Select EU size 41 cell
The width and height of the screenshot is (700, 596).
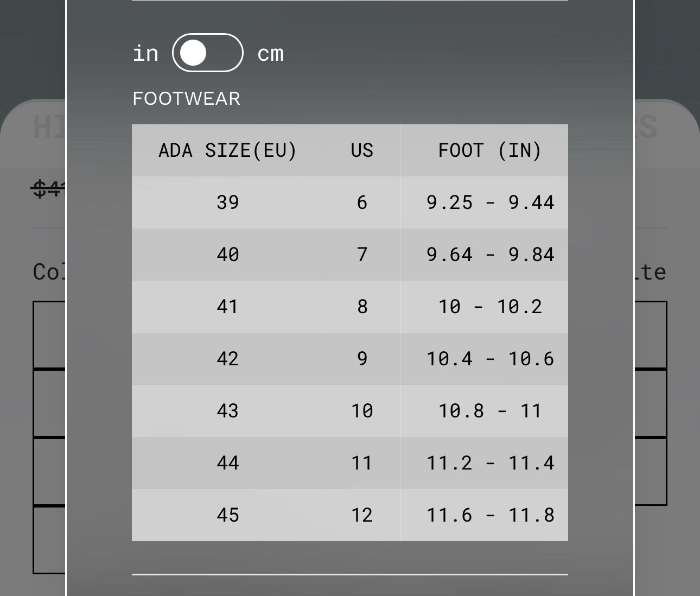[228, 307]
